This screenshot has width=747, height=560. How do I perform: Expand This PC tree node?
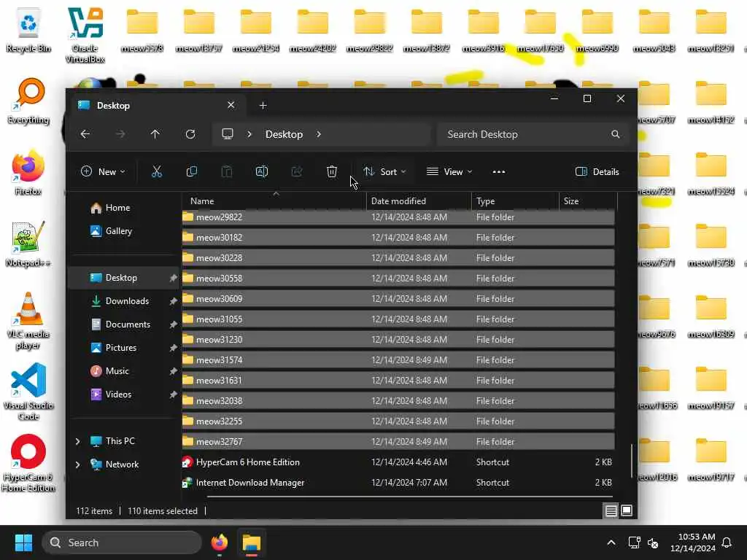tap(78, 441)
